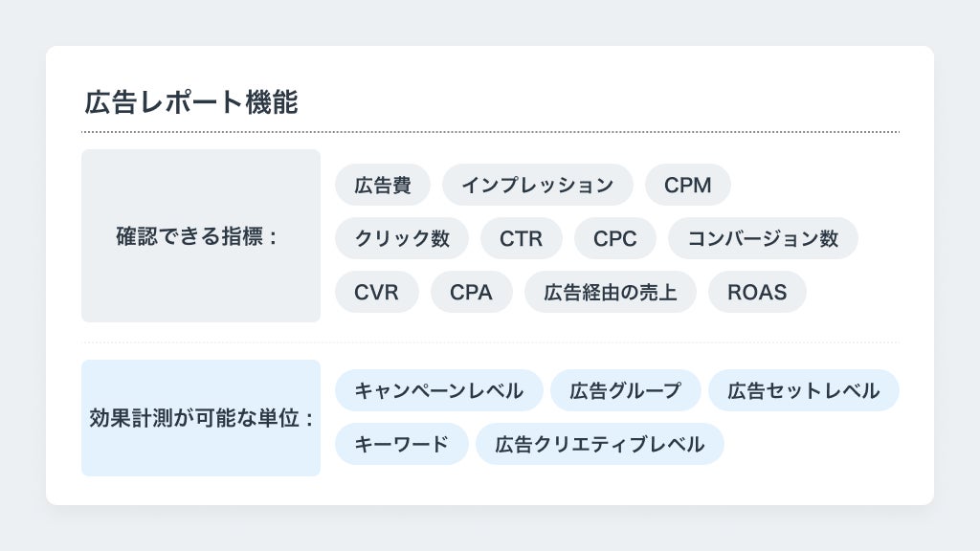Click the CTR metric pill
The image size is (980, 551).
coord(521,238)
